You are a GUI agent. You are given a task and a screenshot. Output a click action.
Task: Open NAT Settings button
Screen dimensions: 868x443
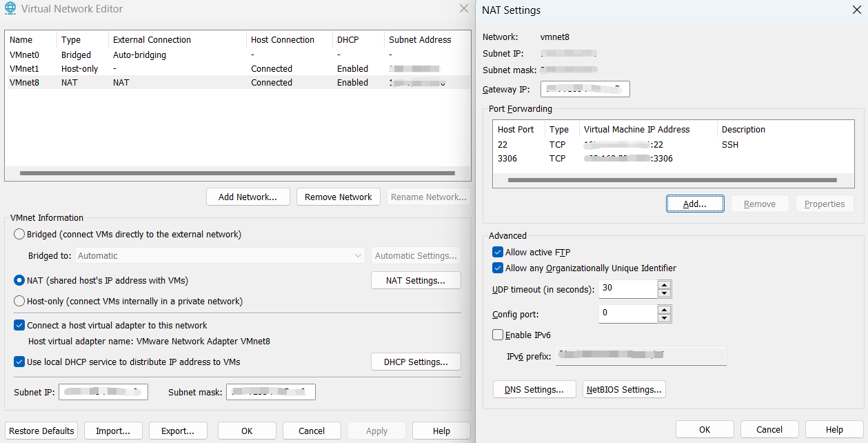[415, 281]
